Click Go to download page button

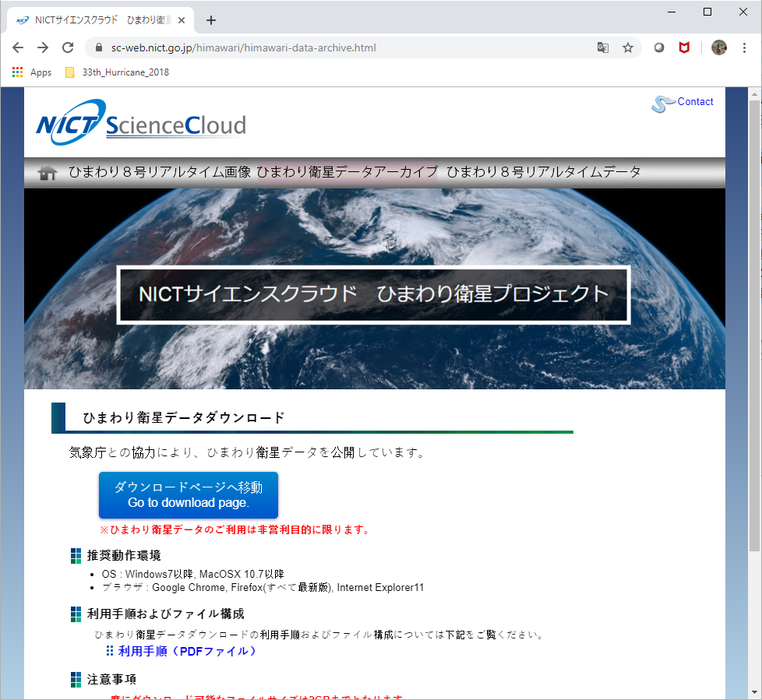pyautogui.click(x=189, y=495)
